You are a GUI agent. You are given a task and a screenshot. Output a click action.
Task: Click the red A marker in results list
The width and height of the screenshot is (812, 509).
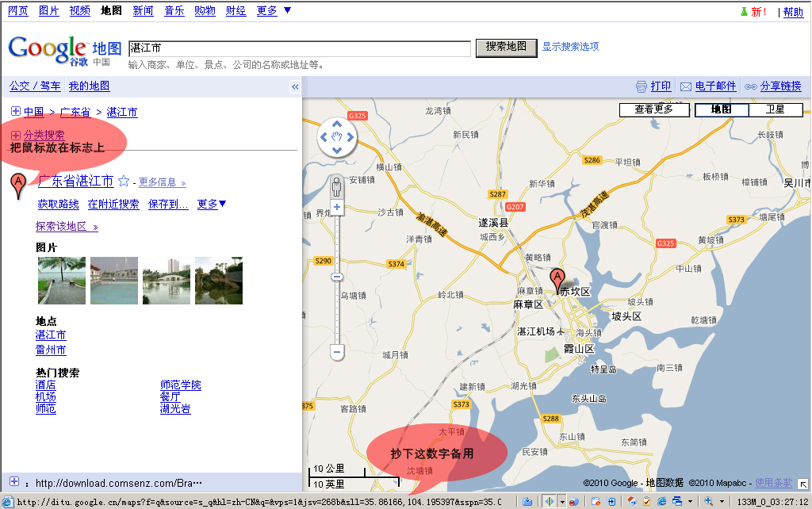click(x=18, y=186)
